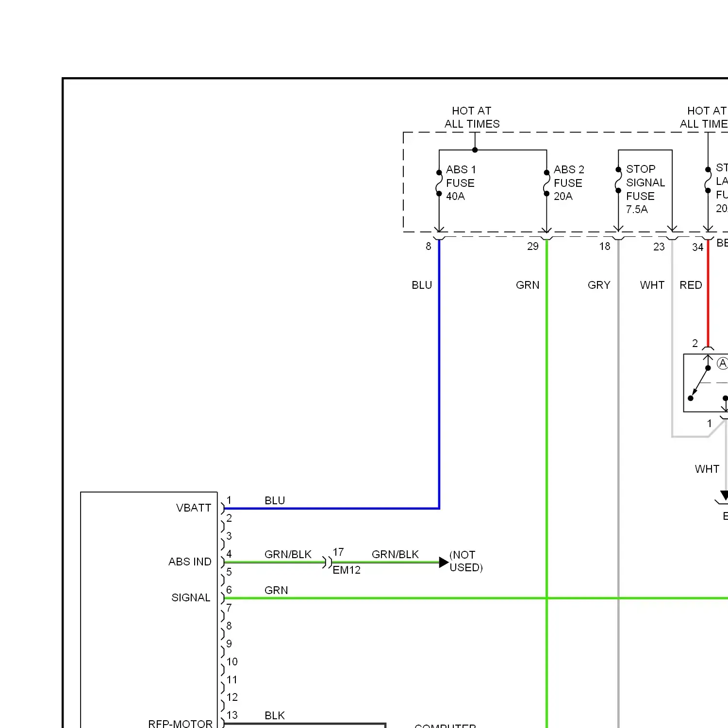Click junction pin number 17
The height and width of the screenshot is (728, 728).
coord(338,552)
